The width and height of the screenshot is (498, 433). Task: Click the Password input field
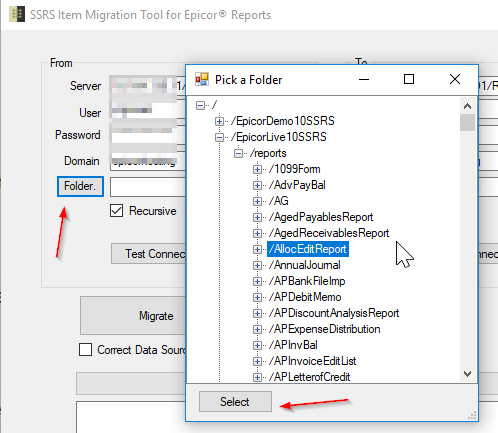pos(148,135)
